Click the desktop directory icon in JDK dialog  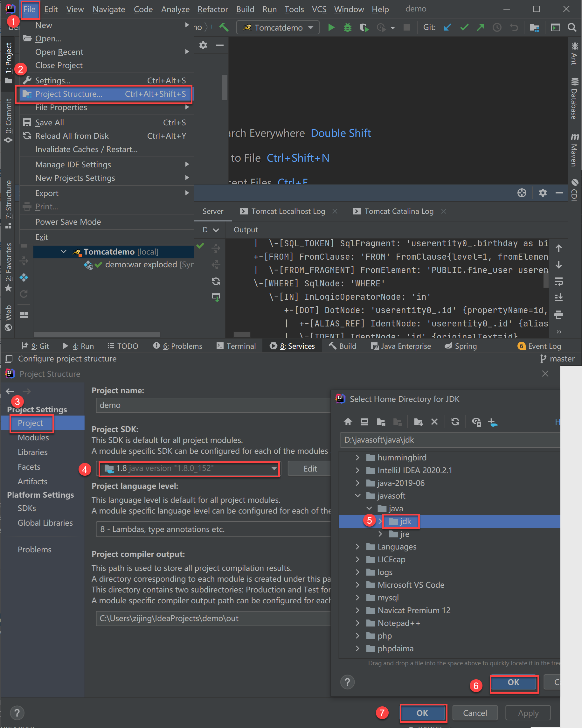[x=364, y=422]
